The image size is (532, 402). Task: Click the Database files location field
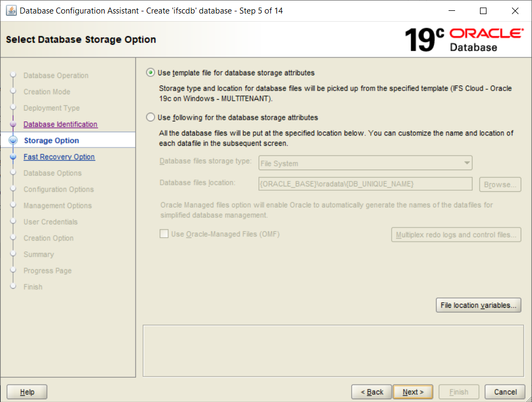click(x=365, y=184)
